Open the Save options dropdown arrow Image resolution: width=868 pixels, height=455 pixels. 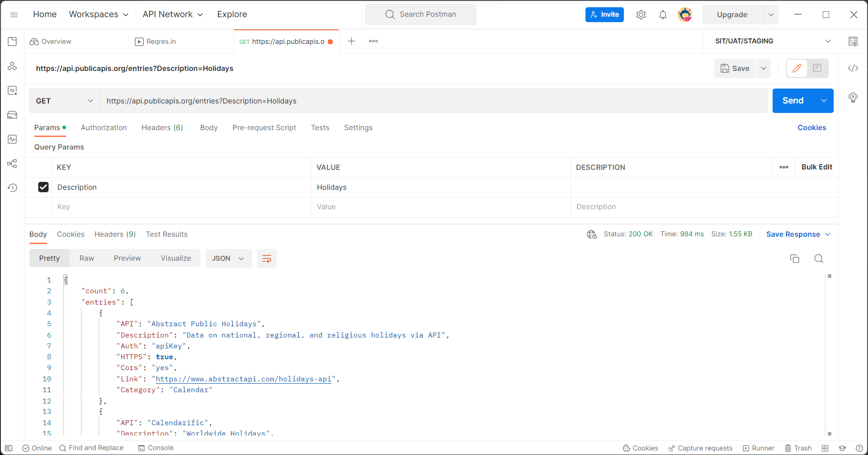pos(764,68)
